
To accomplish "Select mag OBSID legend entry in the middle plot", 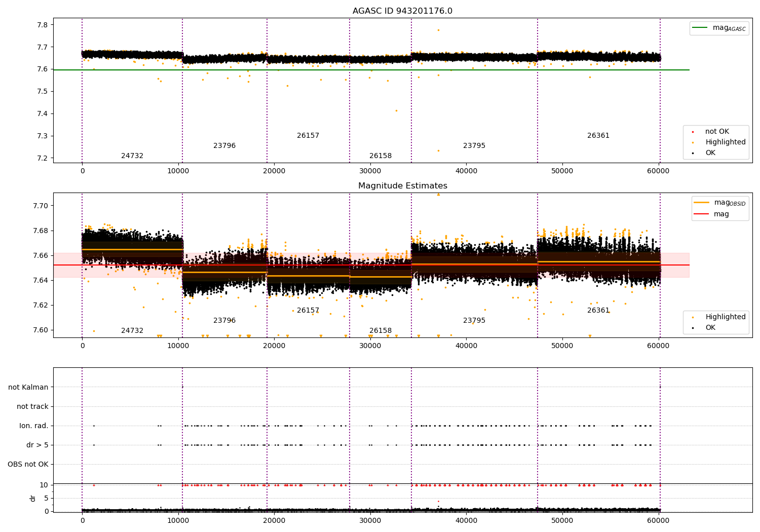I will (720, 203).
